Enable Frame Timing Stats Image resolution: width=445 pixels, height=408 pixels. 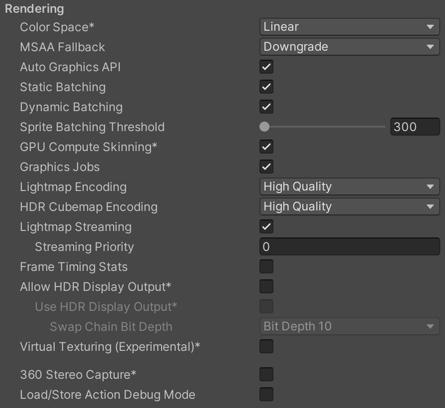[266, 267]
